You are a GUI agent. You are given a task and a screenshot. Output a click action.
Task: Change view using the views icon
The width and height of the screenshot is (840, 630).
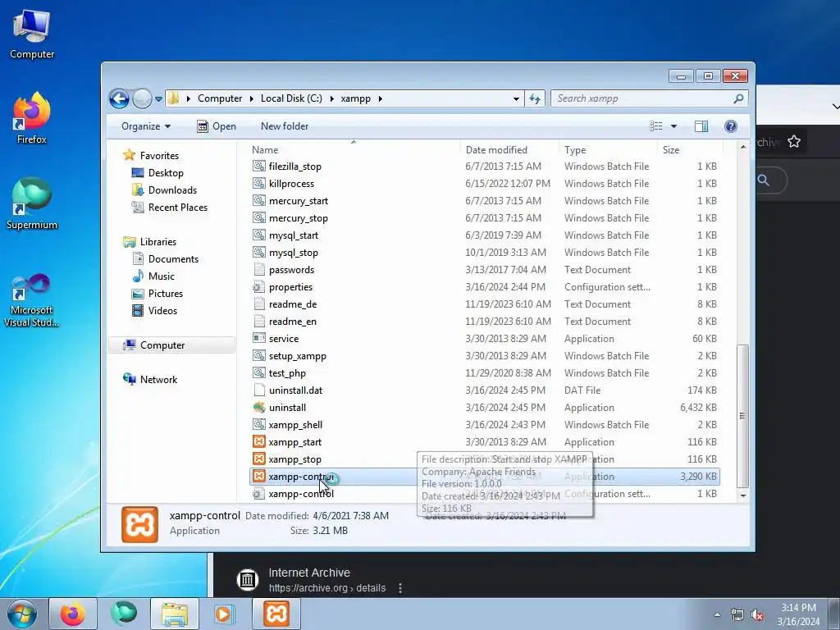click(x=655, y=126)
